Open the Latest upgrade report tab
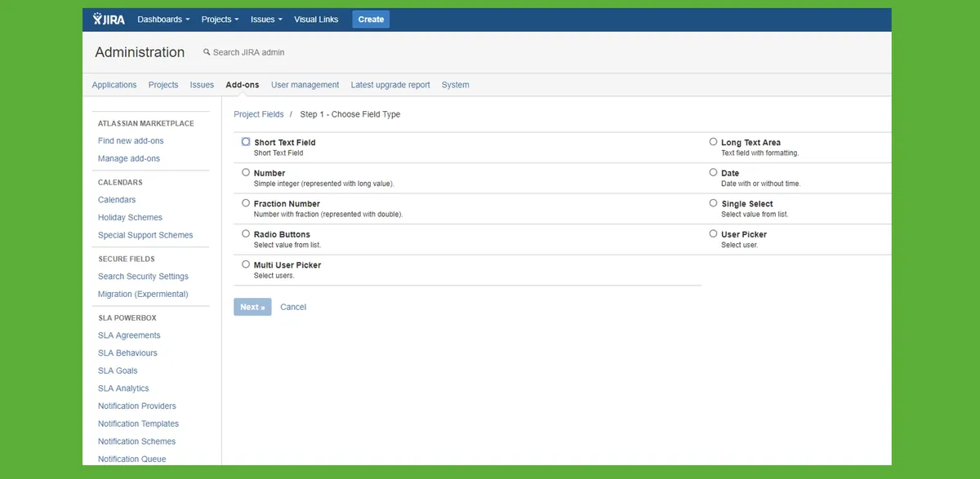 pos(390,85)
